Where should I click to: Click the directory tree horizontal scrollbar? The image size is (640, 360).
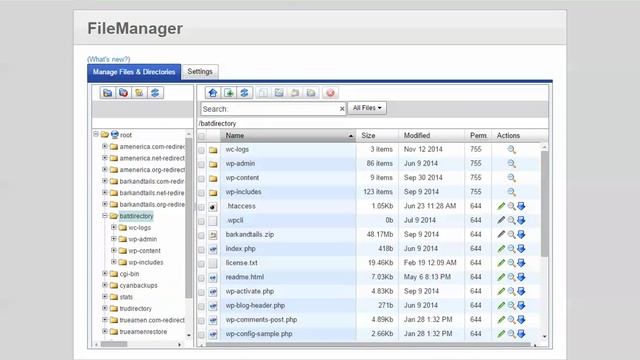click(x=114, y=344)
